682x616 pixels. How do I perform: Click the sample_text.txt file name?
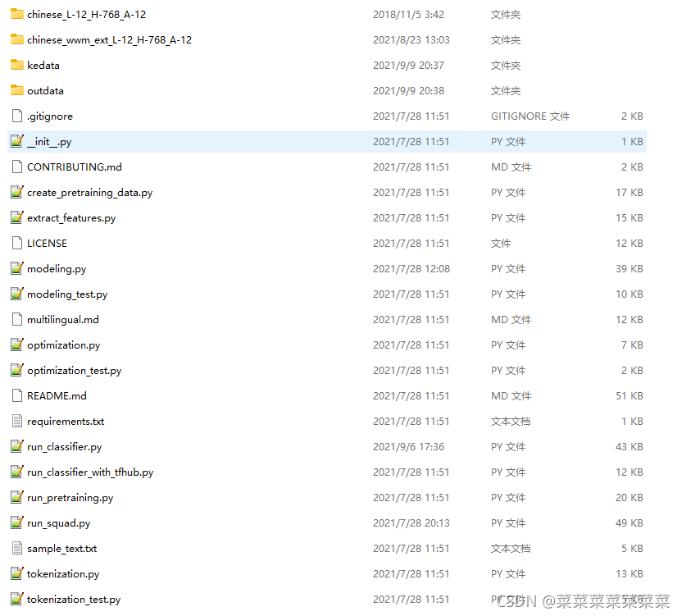61,549
